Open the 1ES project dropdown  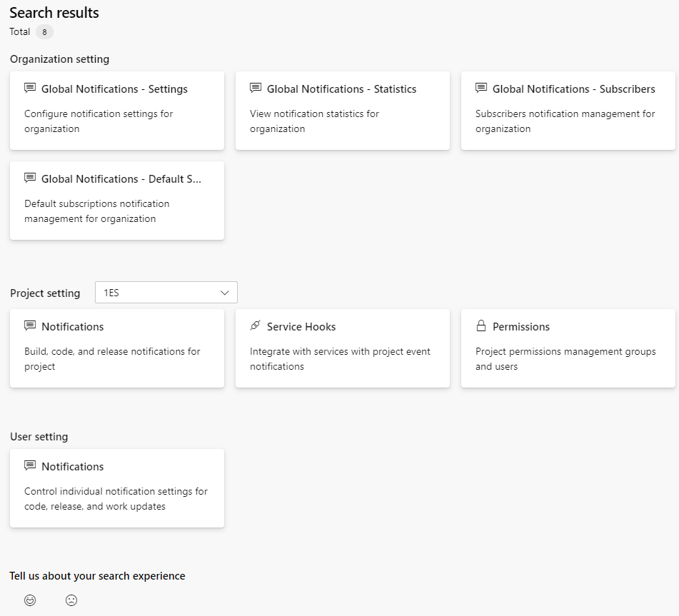pyautogui.click(x=166, y=293)
